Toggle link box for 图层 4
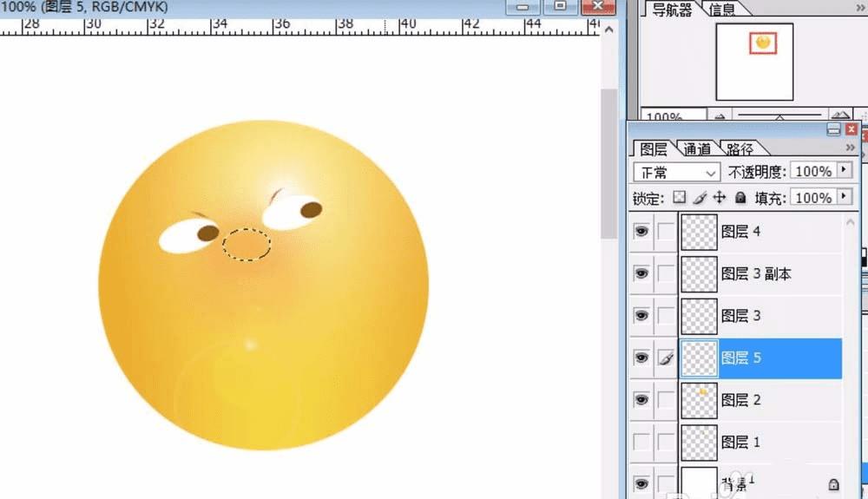Screen dimensions: 868x499 (x=666, y=231)
